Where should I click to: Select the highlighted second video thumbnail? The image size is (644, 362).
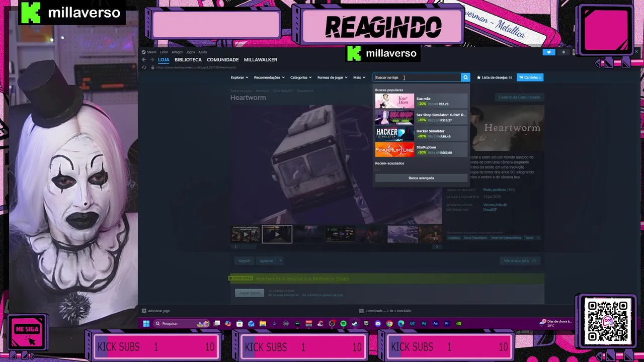click(x=277, y=234)
